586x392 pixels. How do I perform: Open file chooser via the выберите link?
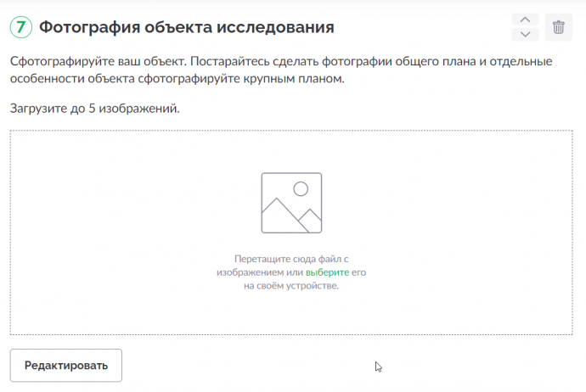tap(327, 272)
